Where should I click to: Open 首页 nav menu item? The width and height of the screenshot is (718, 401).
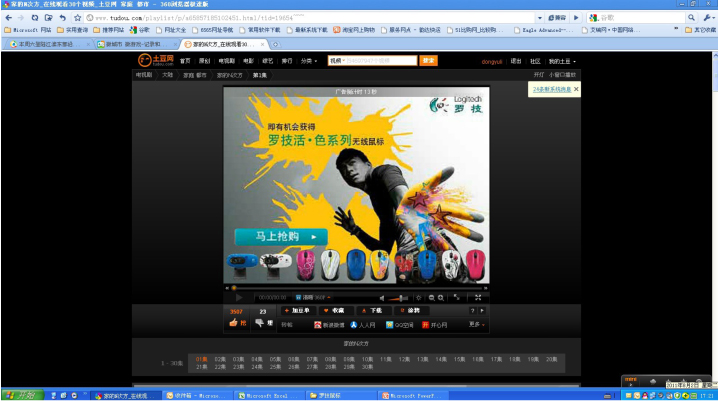(185, 61)
